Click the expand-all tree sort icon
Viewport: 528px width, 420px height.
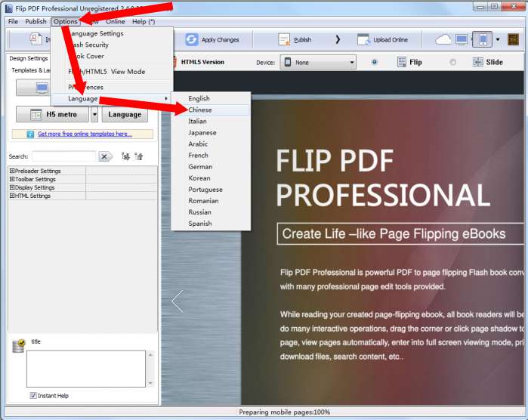pos(125,156)
